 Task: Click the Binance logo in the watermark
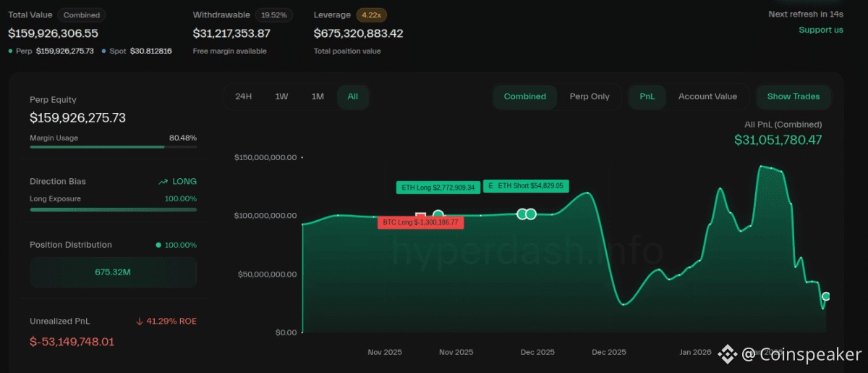point(727,354)
